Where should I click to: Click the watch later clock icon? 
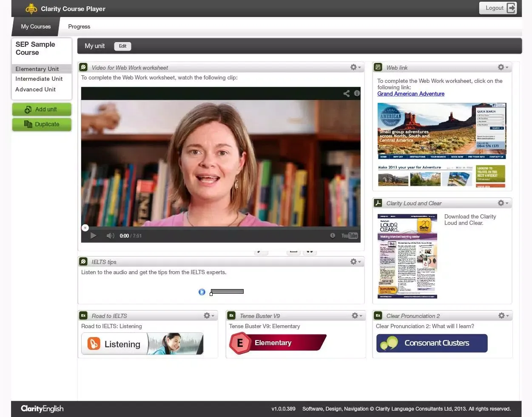[333, 236]
